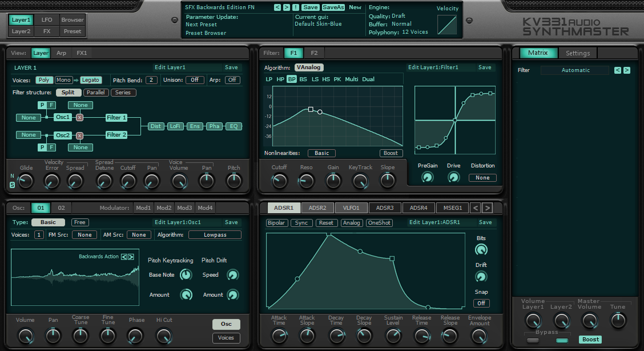
Task: Open the Velocity curve display
Action: 447,25
